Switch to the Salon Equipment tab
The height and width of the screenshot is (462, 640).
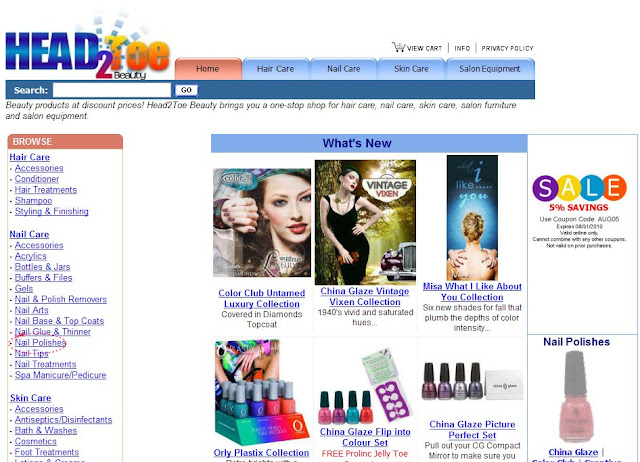pos(490,69)
